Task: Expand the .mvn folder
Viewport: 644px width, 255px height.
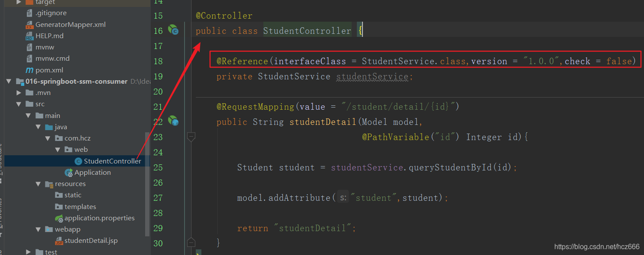Action: click(19, 93)
